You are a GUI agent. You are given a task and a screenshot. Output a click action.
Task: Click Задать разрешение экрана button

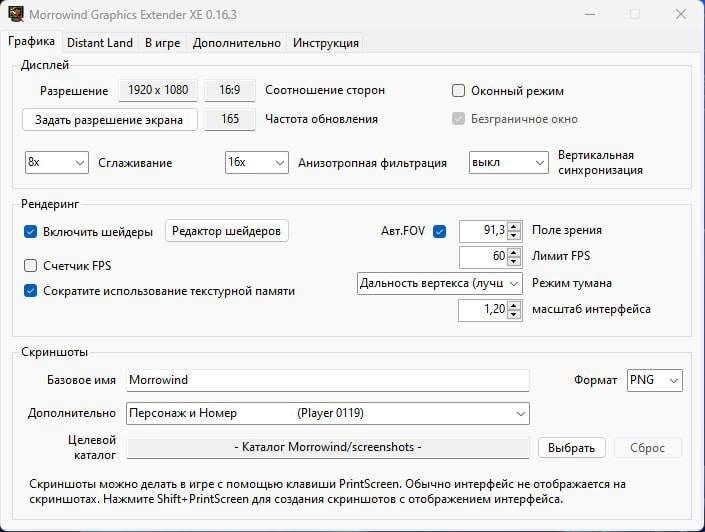pos(110,120)
